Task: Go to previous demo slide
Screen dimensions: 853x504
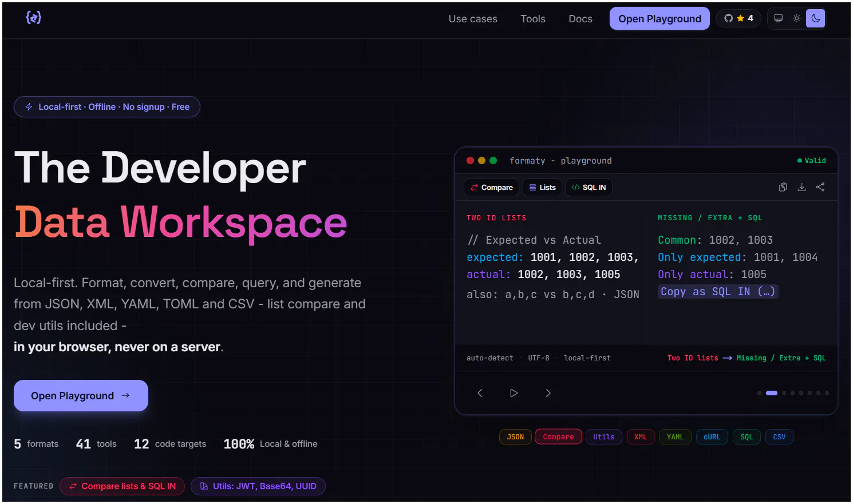Action: click(x=480, y=393)
